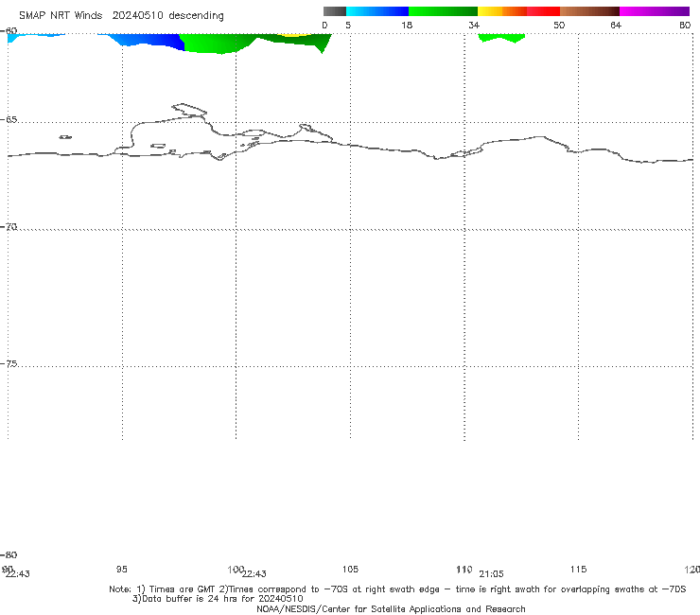Image resolution: width=700 pixels, height=615 pixels.
Task: Click the large bright green wind swath patch
Action: (215, 44)
